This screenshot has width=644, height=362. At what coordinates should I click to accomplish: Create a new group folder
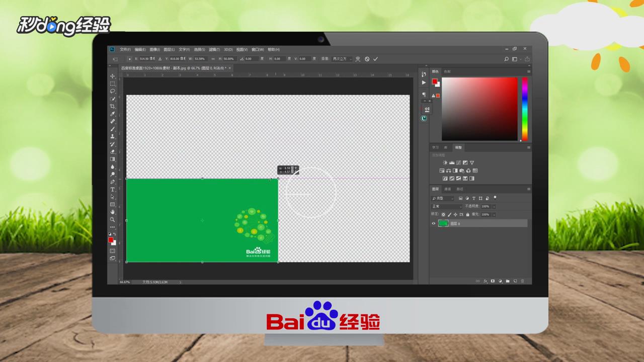coord(508,281)
